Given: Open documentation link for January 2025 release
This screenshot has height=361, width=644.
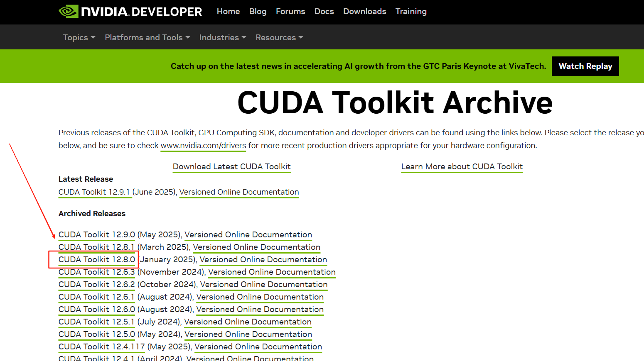Looking at the screenshot, I should 263,260.
